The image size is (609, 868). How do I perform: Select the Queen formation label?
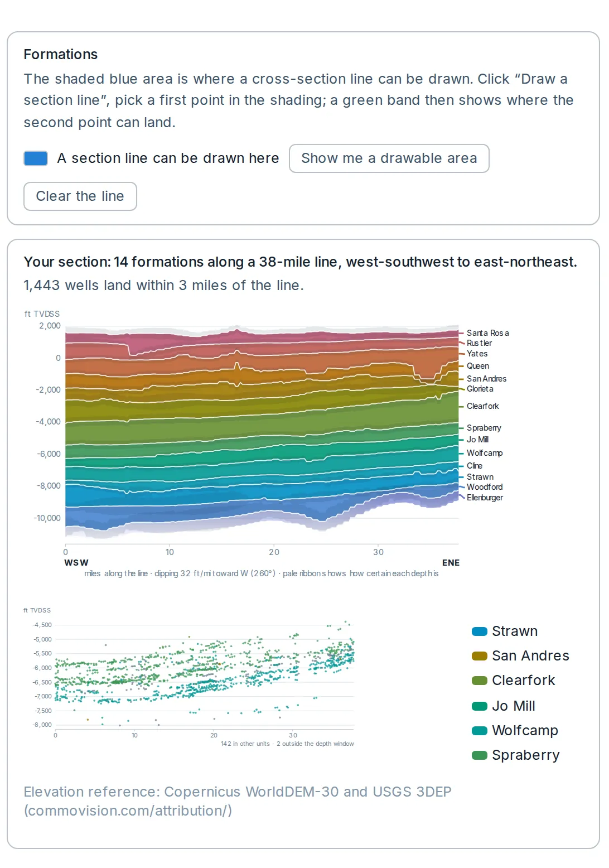478,366
